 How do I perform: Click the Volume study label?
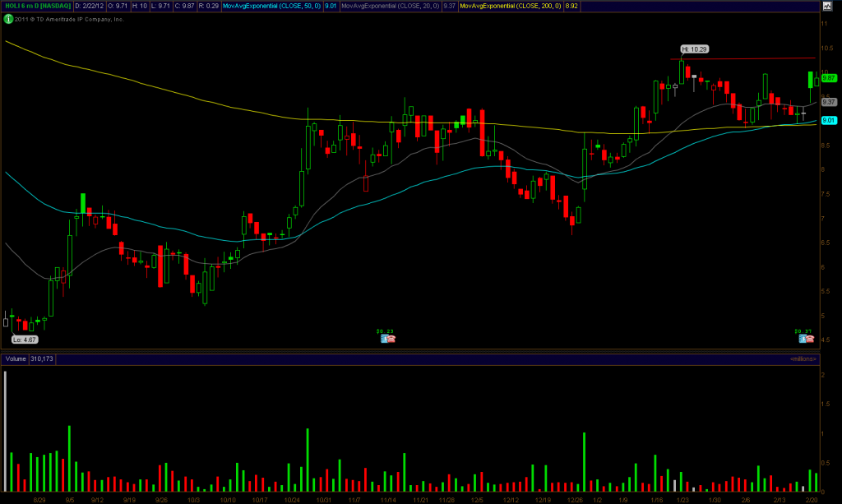16,358
